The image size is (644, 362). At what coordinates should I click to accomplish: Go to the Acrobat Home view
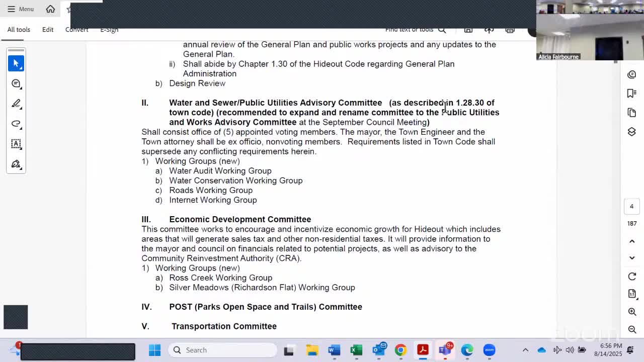pyautogui.click(x=50, y=9)
